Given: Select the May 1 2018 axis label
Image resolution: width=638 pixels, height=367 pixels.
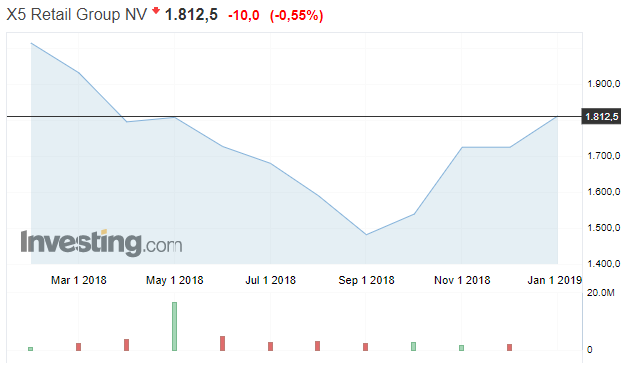Looking at the screenshot, I should pos(175,280).
